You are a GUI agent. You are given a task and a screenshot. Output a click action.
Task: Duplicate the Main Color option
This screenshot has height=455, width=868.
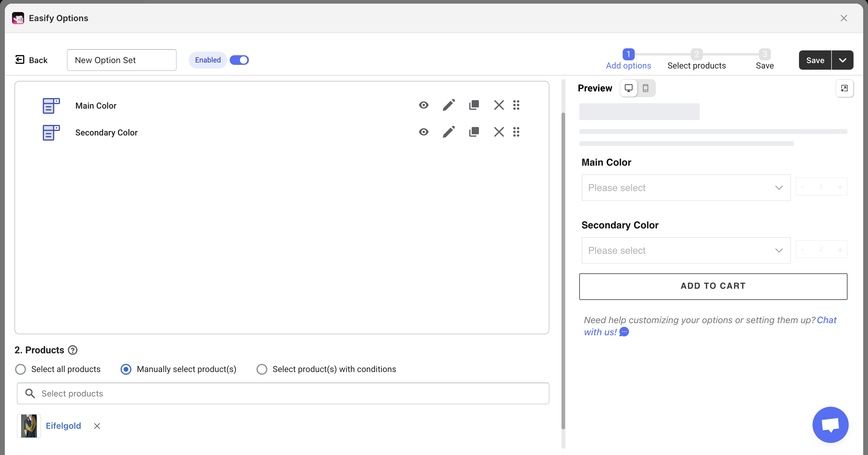click(x=474, y=105)
